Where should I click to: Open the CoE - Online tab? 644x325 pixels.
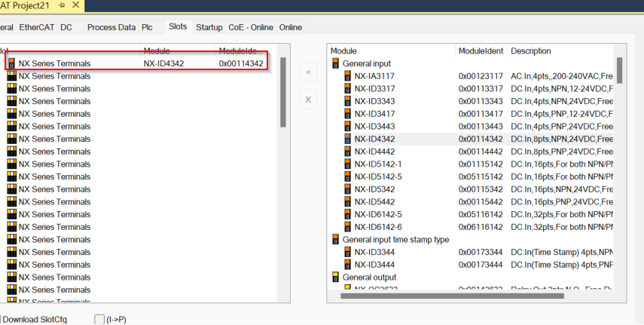tap(251, 27)
